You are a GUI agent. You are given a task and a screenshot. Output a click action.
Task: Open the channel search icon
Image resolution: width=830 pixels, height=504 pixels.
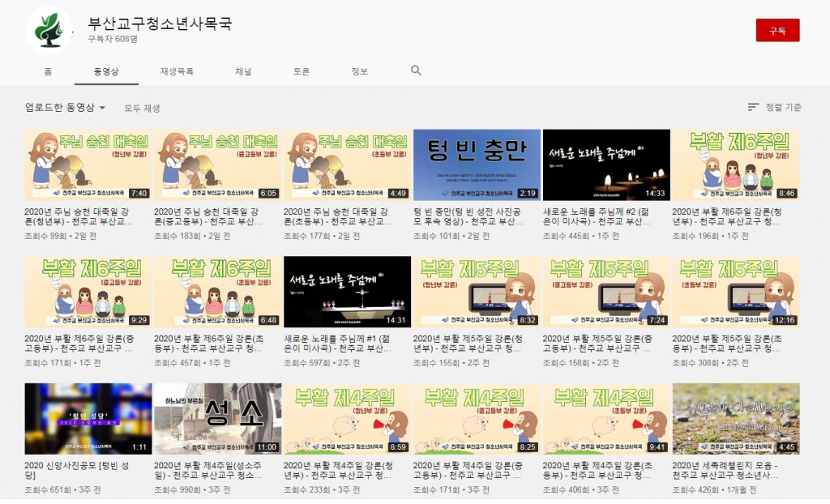point(416,71)
